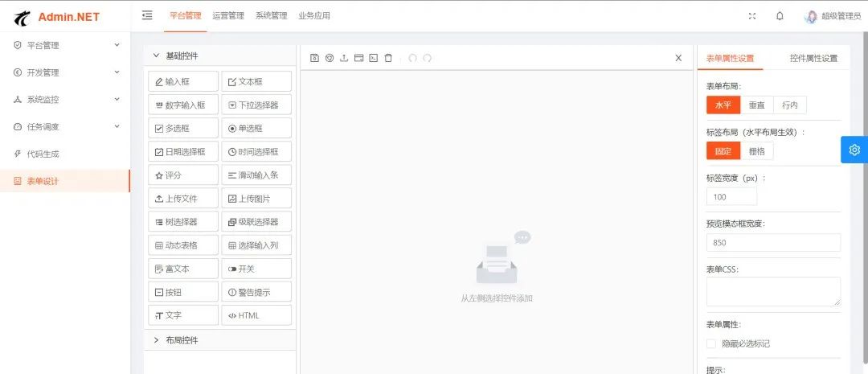Set form layout to 水平
868x374 pixels.
pos(723,105)
